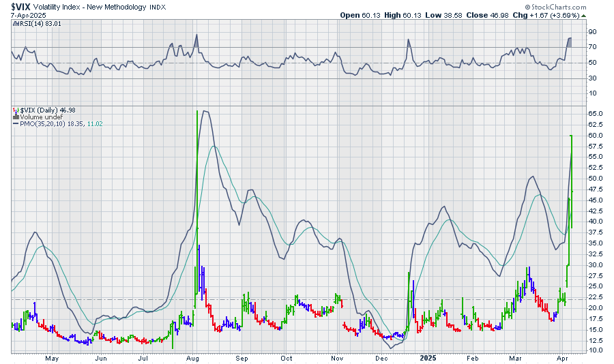Select the 7-Apr-2025 date label
Image resolution: width=614 pixels, height=364 pixels.
point(27,14)
